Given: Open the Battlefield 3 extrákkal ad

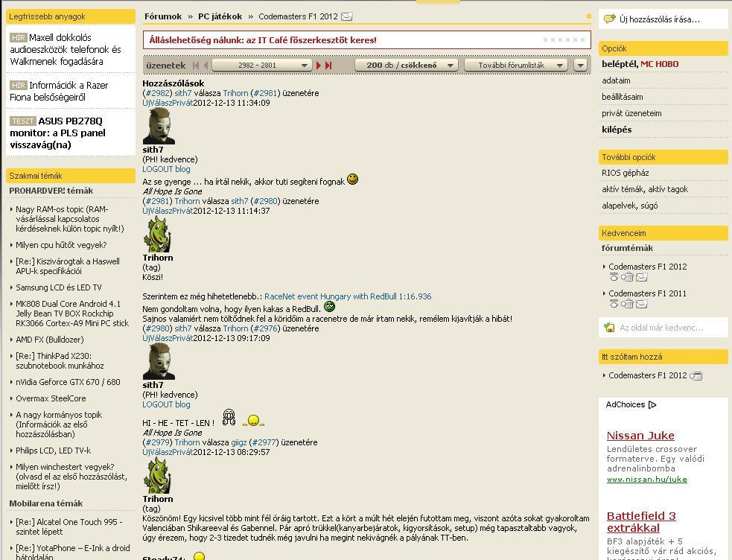Looking at the screenshot, I should [641, 522].
